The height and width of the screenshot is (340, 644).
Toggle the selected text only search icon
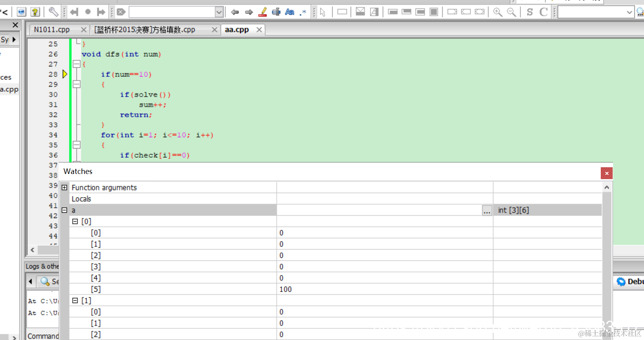click(276, 12)
